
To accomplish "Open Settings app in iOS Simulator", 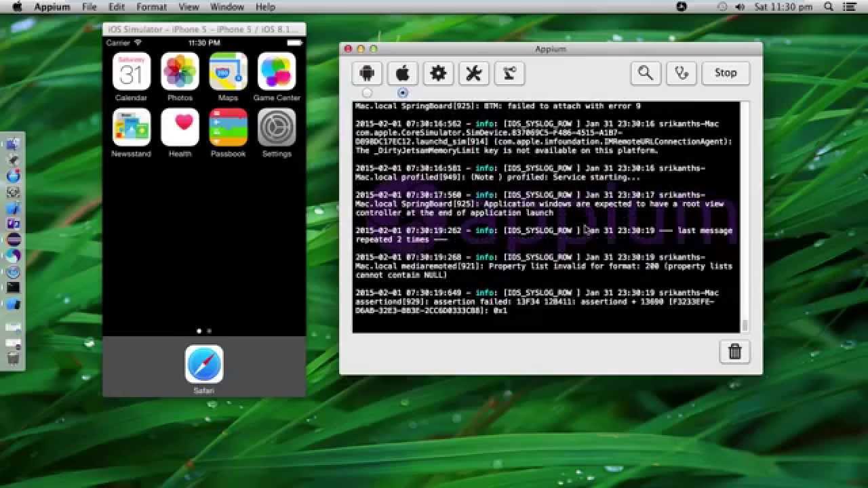I will tap(277, 133).
